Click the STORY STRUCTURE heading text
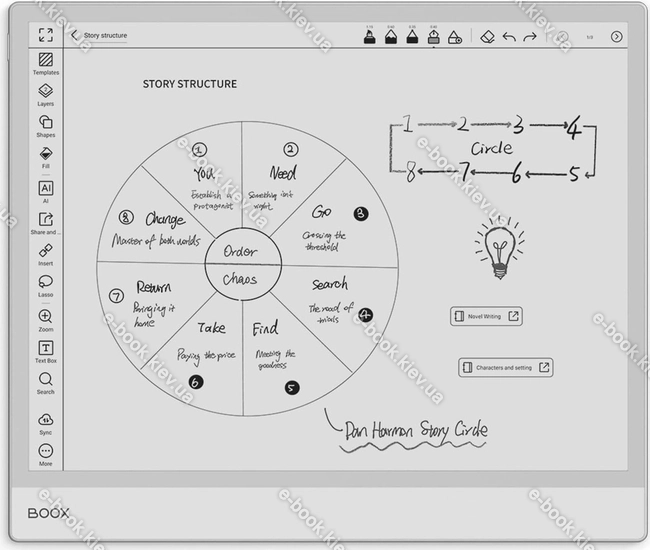Viewport: 650px width, 550px height. click(x=190, y=84)
